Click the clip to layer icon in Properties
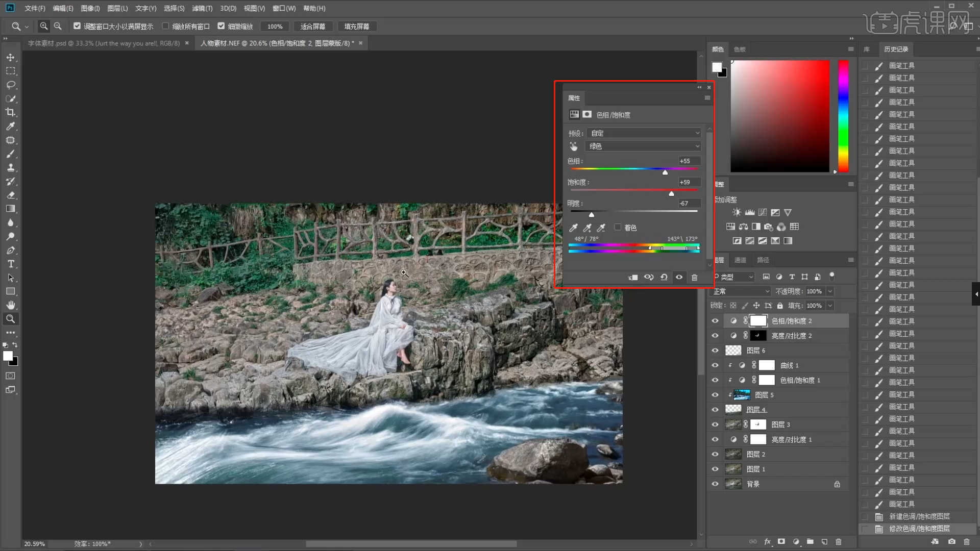 click(633, 277)
